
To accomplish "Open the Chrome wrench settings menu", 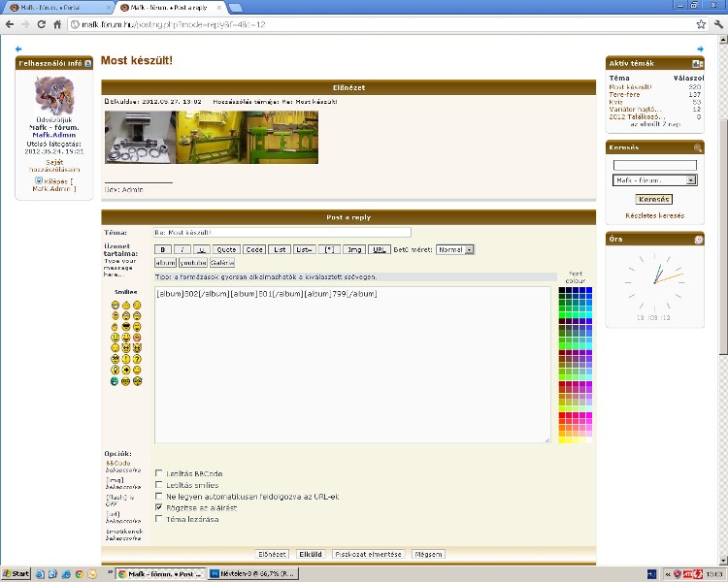I will click(x=717, y=22).
